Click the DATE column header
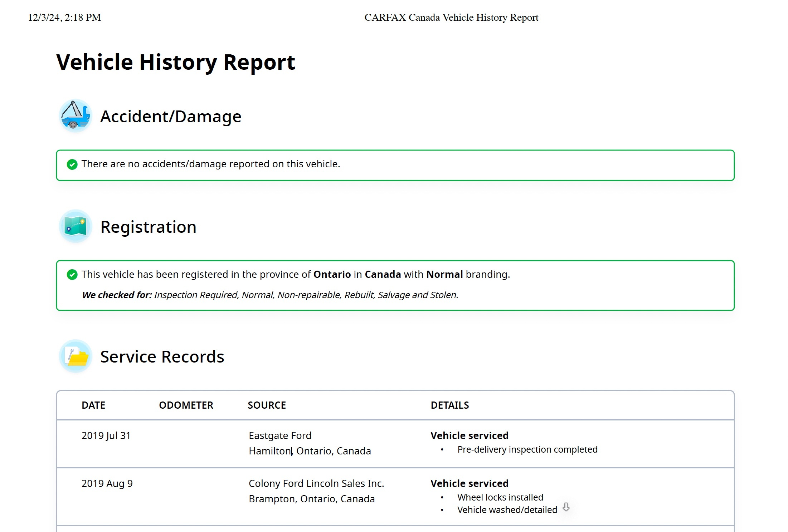The height and width of the screenshot is (532, 788). coord(93,405)
